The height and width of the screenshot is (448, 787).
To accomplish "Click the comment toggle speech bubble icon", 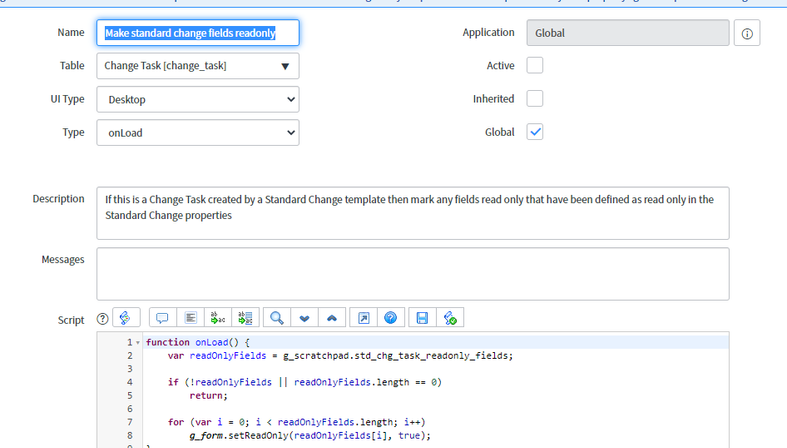I will (162, 318).
